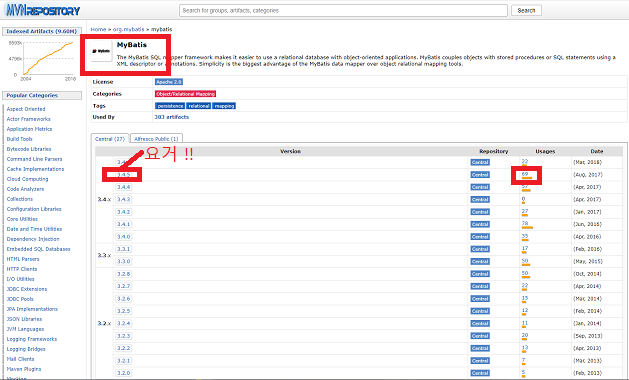The width and height of the screenshot is (629, 380).
Task: Open HTTP Clients category
Action: click(22, 269)
